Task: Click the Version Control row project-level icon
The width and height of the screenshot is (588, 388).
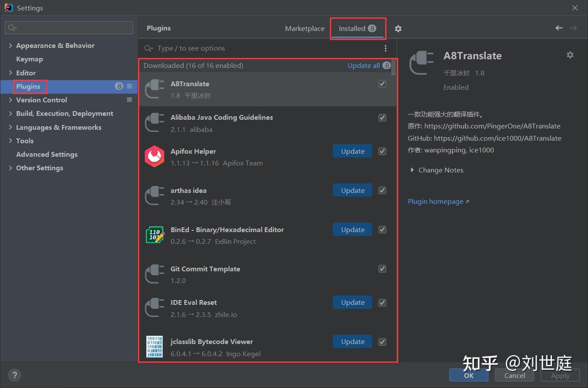Action: coord(129,100)
